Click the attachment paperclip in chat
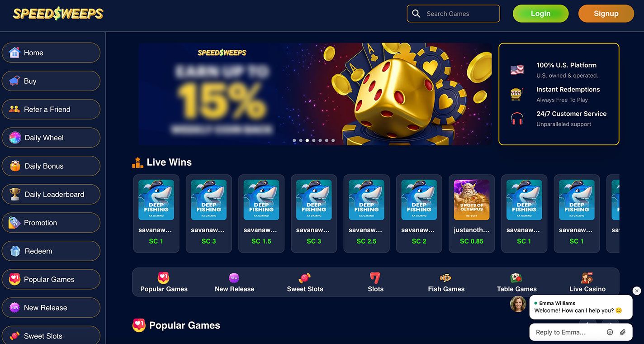 click(623, 332)
